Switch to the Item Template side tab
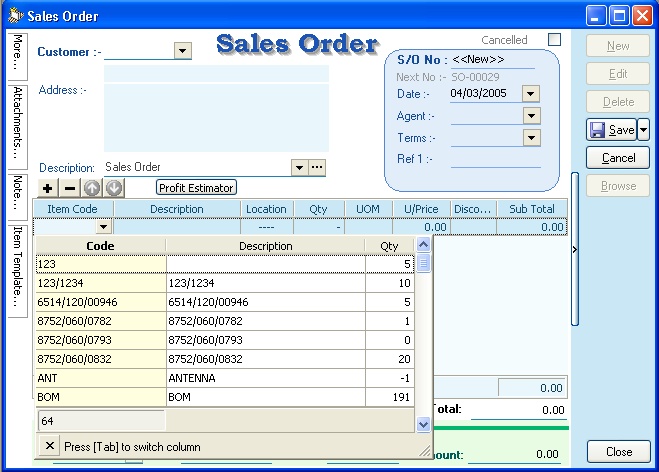 click(x=17, y=265)
